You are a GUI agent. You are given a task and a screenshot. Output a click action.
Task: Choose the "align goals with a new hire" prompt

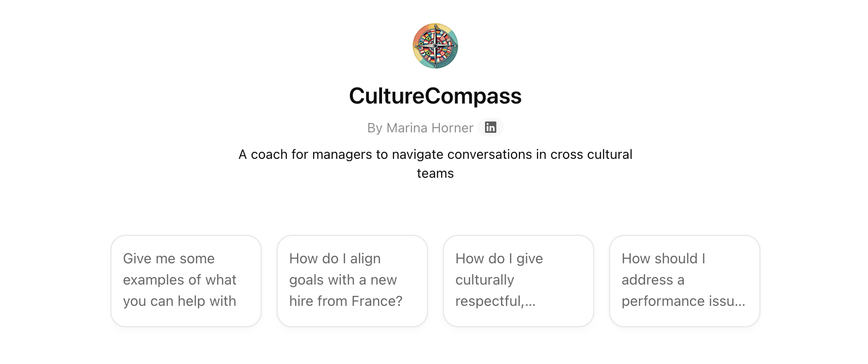pos(352,280)
